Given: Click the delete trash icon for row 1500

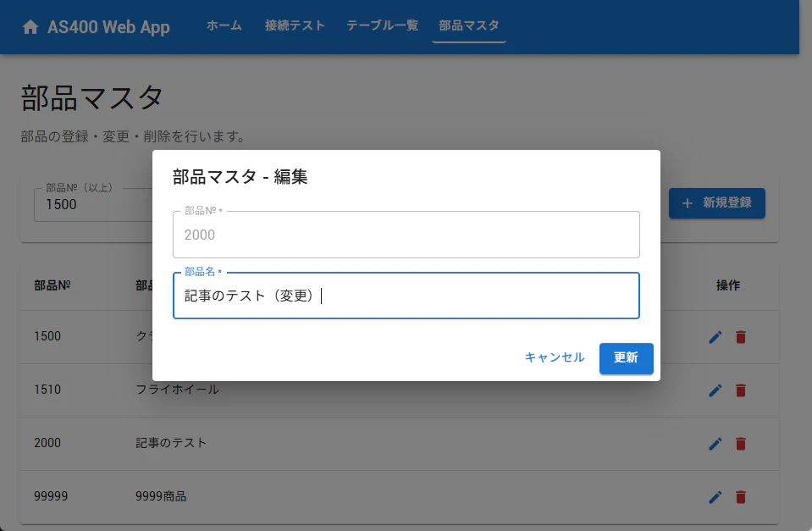Looking at the screenshot, I should [x=741, y=337].
